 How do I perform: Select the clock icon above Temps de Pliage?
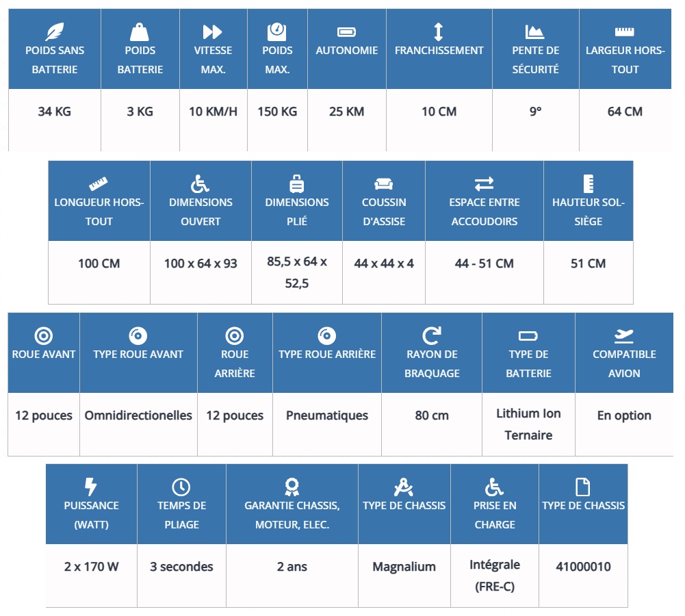(x=181, y=487)
